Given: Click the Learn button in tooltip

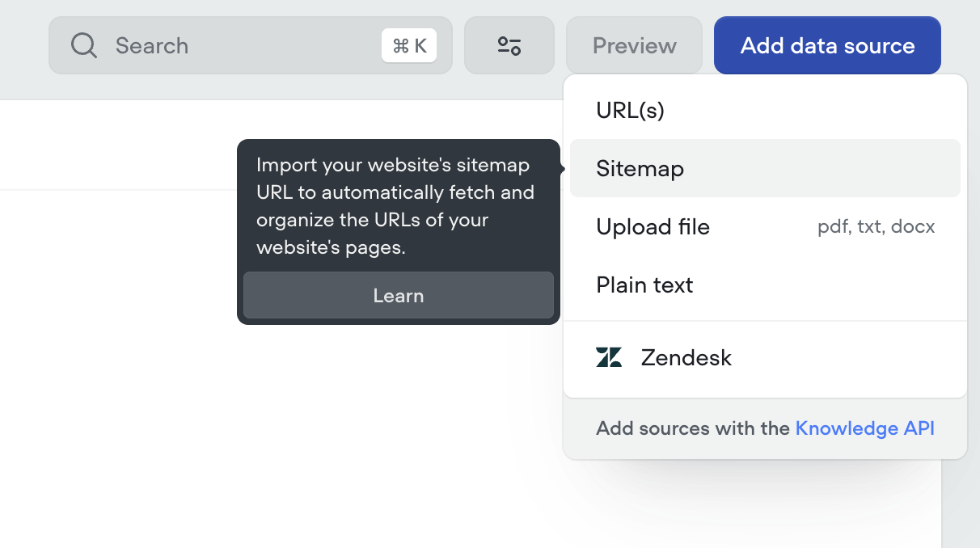Looking at the screenshot, I should [x=398, y=296].
